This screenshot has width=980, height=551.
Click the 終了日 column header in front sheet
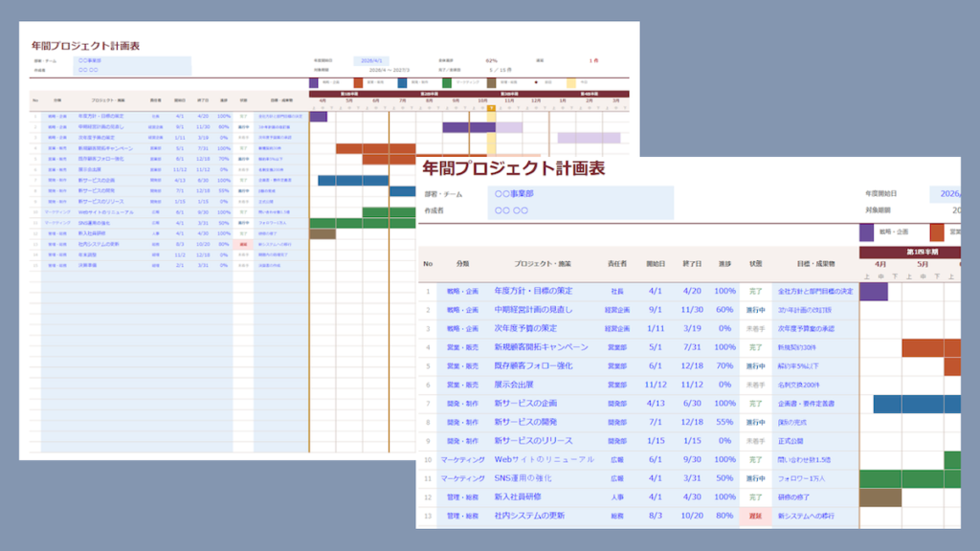tap(692, 264)
